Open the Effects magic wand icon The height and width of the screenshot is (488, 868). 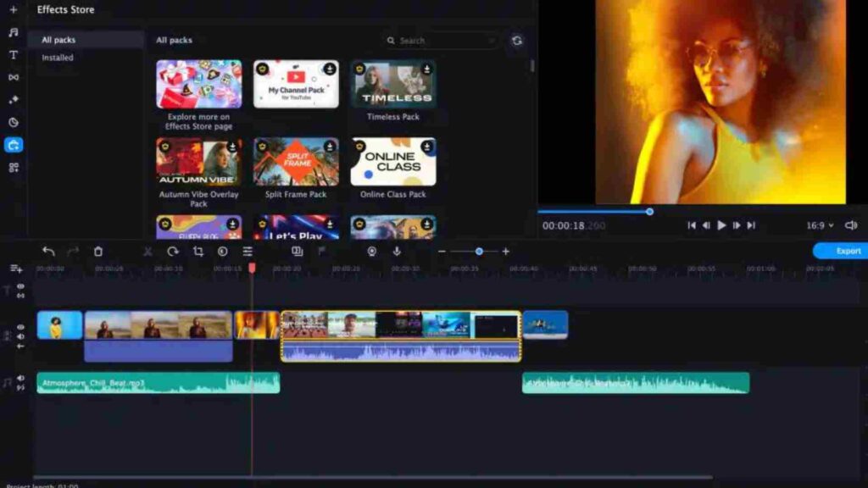14,100
